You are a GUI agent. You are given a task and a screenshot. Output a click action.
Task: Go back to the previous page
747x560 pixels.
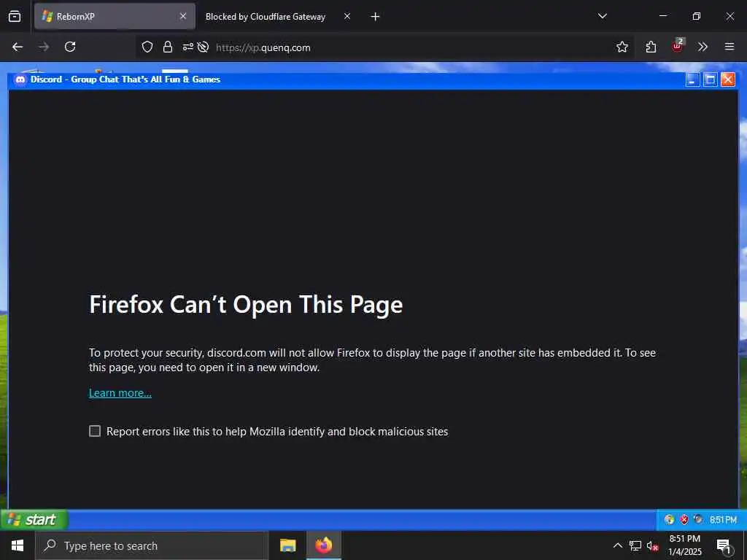pyautogui.click(x=18, y=47)
